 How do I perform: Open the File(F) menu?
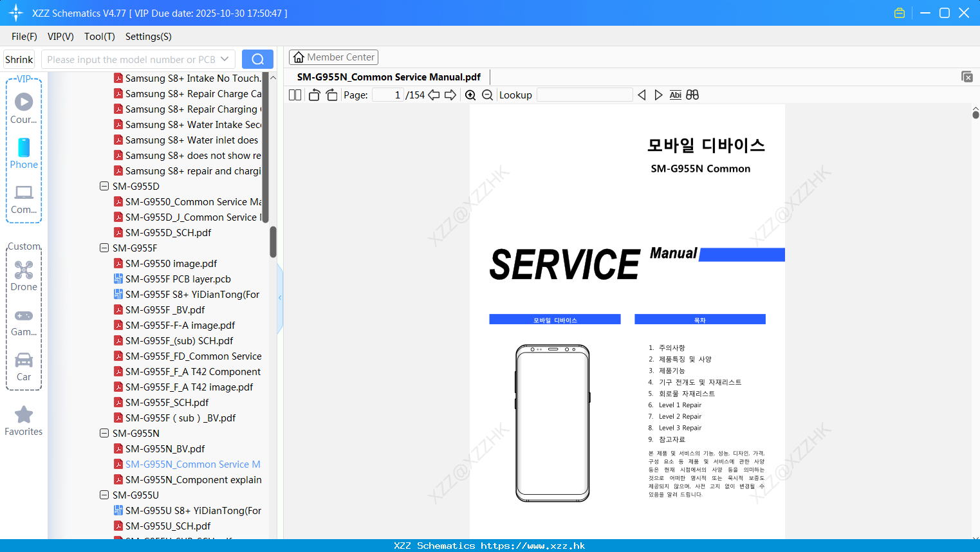click(24, 37)
